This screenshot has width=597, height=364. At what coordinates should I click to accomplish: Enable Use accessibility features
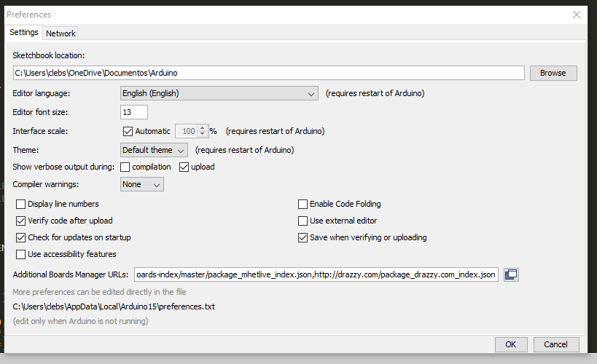coord(20,255)
